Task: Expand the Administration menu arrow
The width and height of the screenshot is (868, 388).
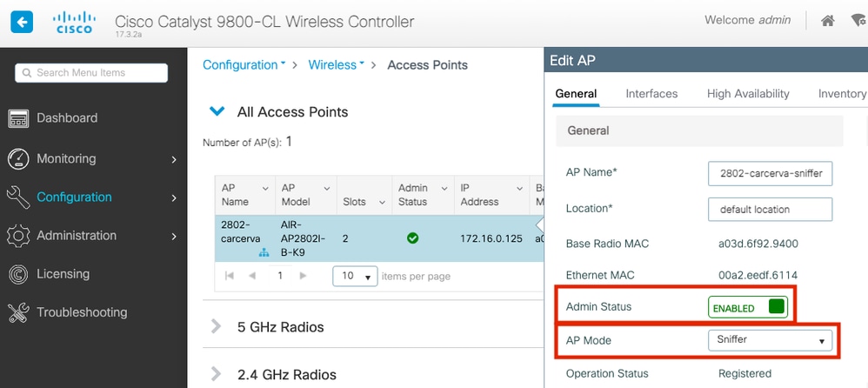Action: pos(174,237)
